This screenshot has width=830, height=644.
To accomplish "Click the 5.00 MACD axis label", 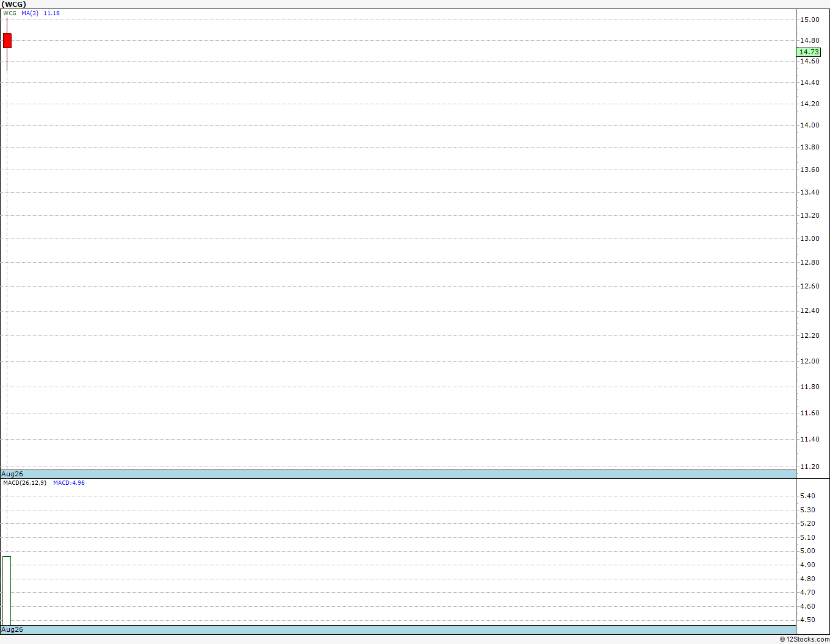I will coord(807,551).
